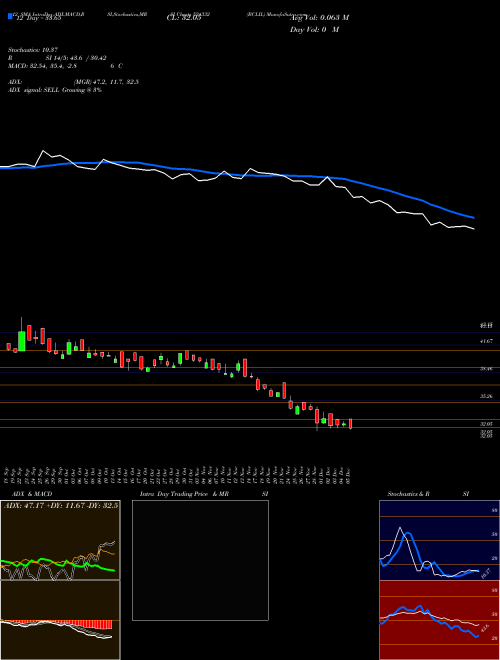
Task: Click the tall green candlestick near chart start
Action: pyautogui.click(x=21, y=341)
